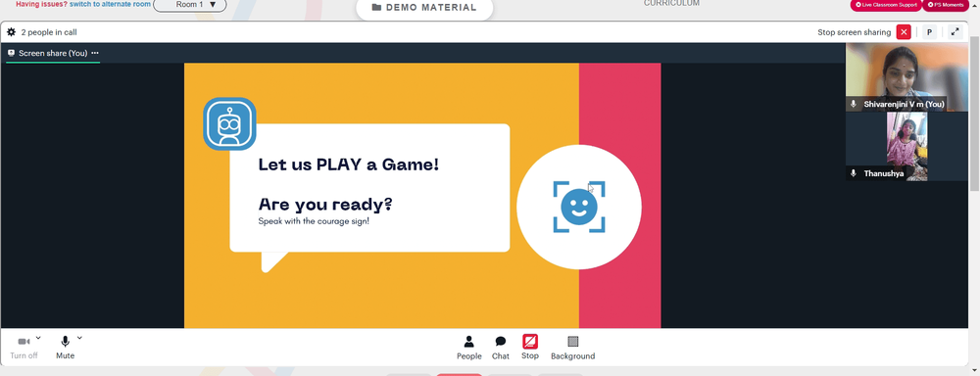
Task: Select Thanushya video tile
Action: (906, 146)
